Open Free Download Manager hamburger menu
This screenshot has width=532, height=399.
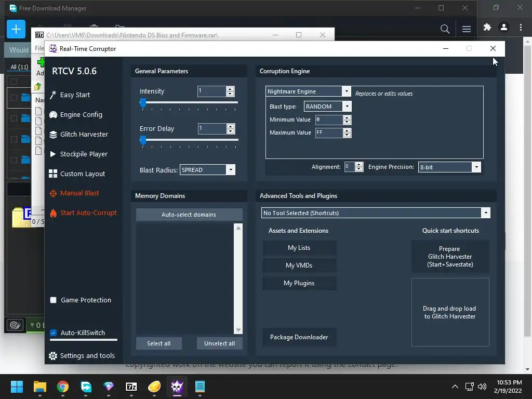pyautogui.click(x=466, y=29)
